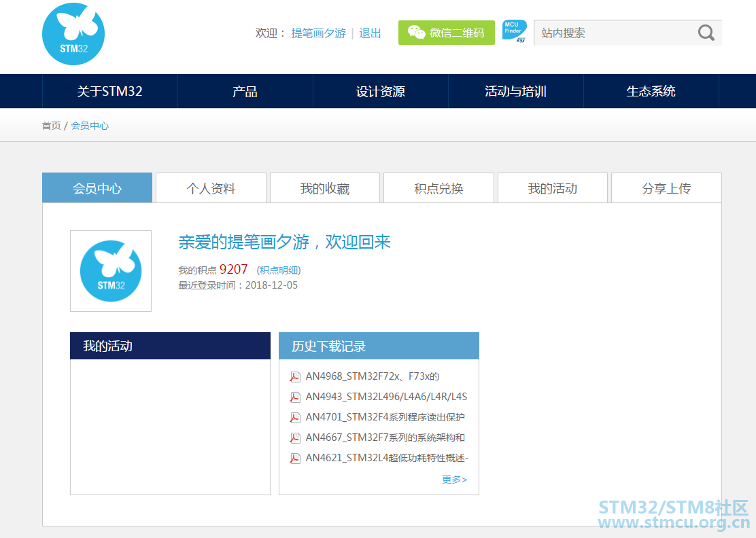Screen dimensions: 756x538
Task: Open AN4943_STM32L496/L4A6/L4R/L4S download entry
Action: tap(386, 397)
